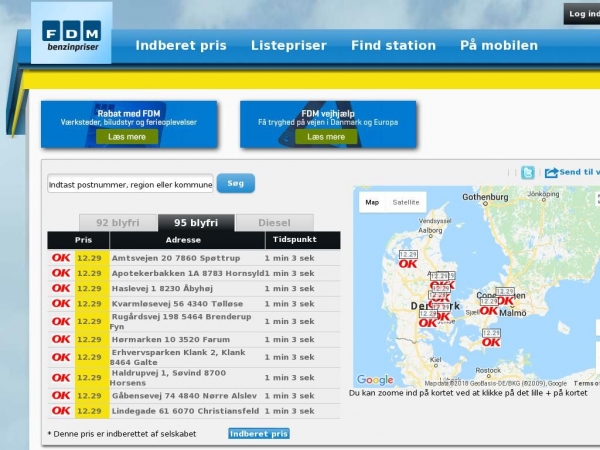Click OK logo in Apotekerbakken 1A row
Screen dimensions: 600x450
pos(61,273)
